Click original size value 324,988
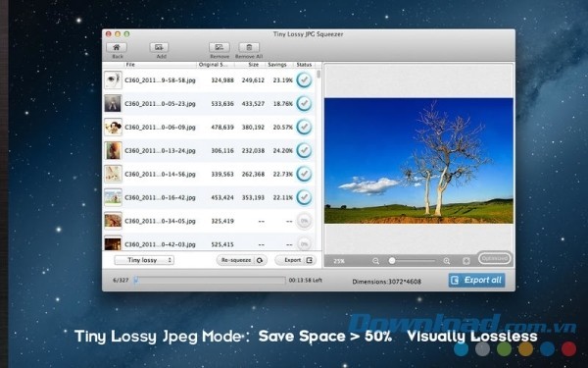 [222, 80]
